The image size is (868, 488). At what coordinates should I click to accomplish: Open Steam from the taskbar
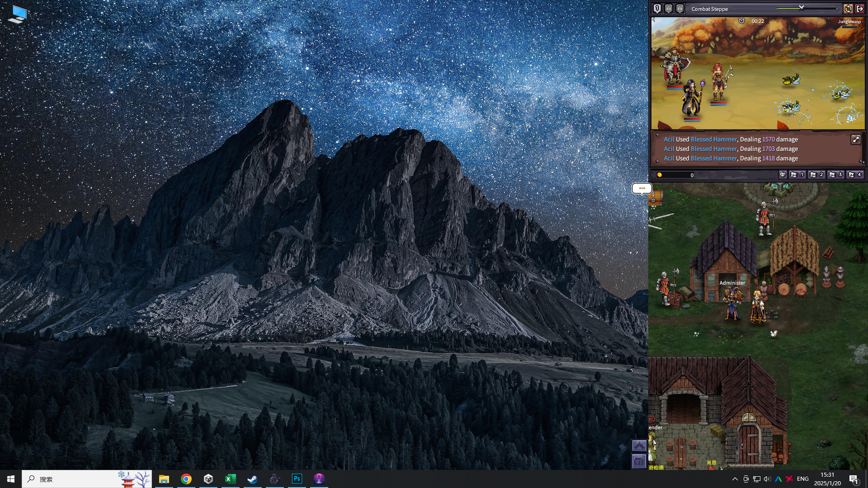coord(252,479)
